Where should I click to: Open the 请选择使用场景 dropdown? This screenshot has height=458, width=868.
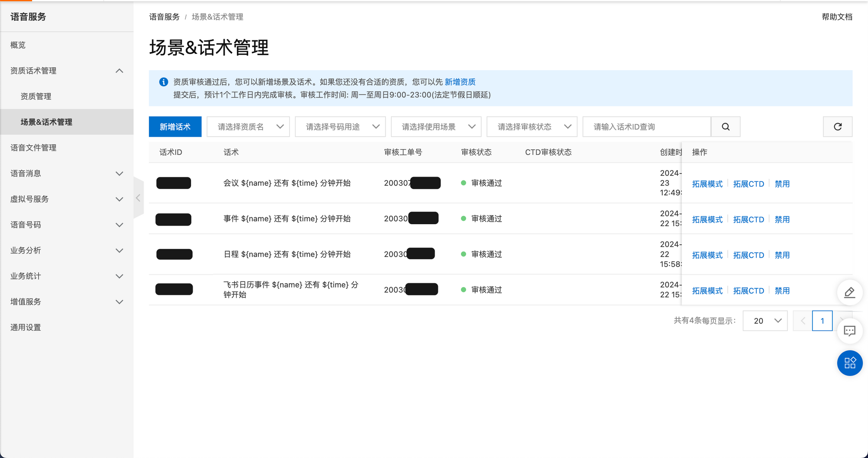[436, 127]
